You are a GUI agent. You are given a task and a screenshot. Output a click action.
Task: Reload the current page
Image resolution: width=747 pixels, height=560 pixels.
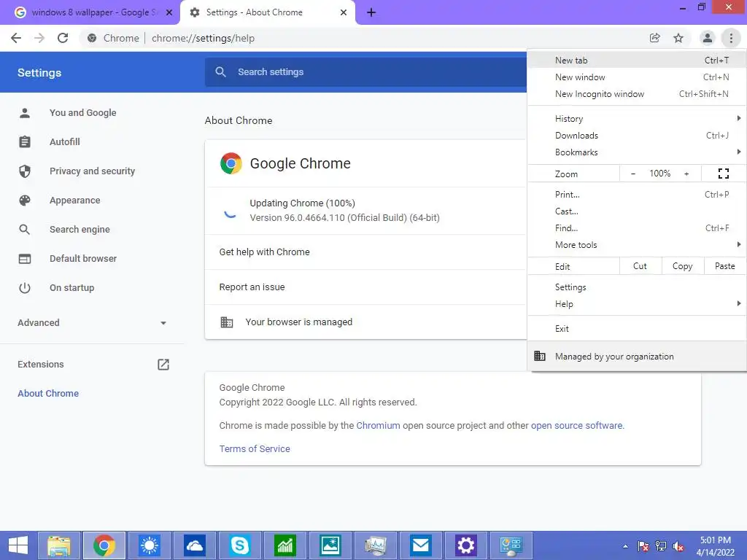click(63, 38)
